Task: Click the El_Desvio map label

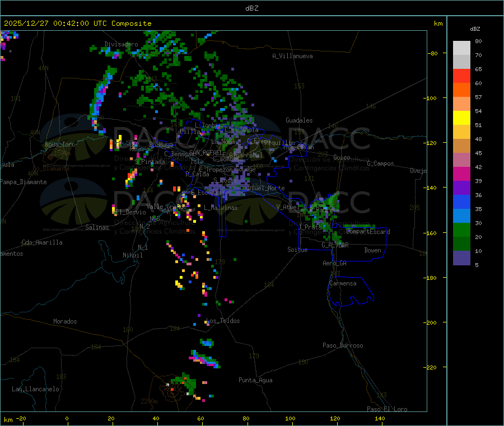Action: [x=131, y=212]
